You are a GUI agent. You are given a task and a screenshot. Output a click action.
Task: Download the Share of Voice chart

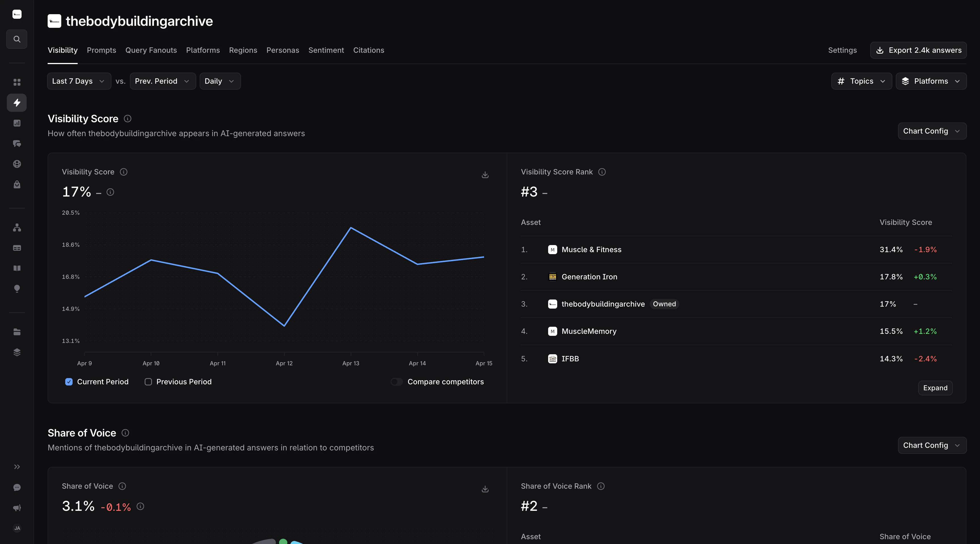(x=485, y=489)
